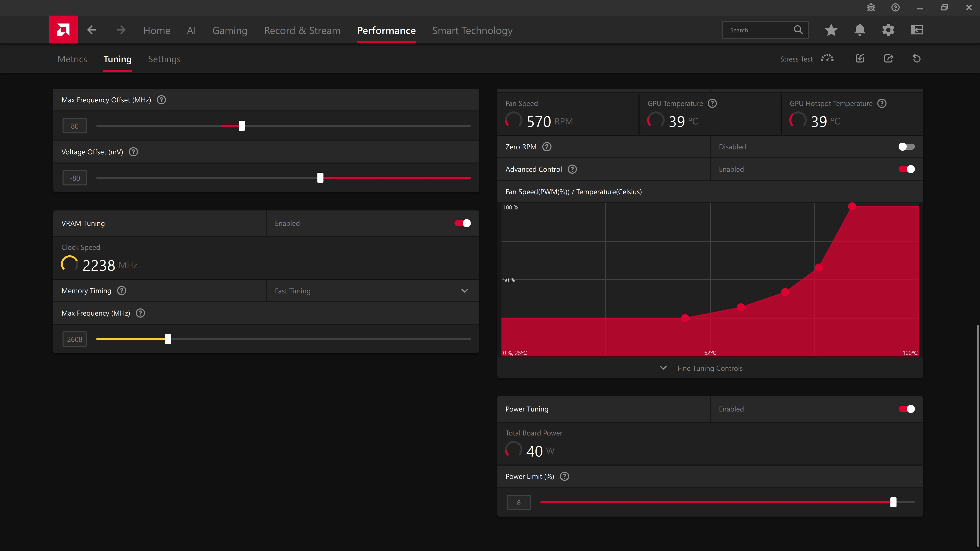
Task: Open the settings gear icon
Action: point(888,30)
